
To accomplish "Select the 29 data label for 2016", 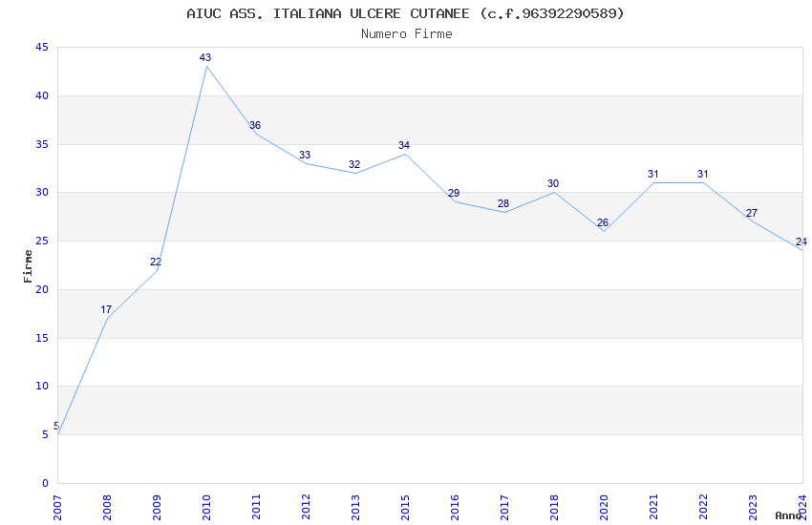I will click(454, 193).
